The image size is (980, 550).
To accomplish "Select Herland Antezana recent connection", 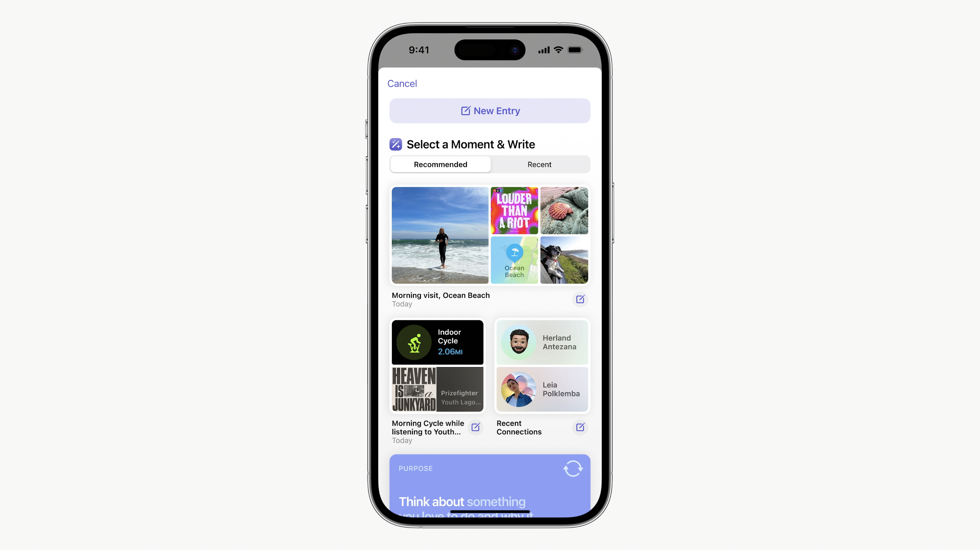I will coord(542,342).
